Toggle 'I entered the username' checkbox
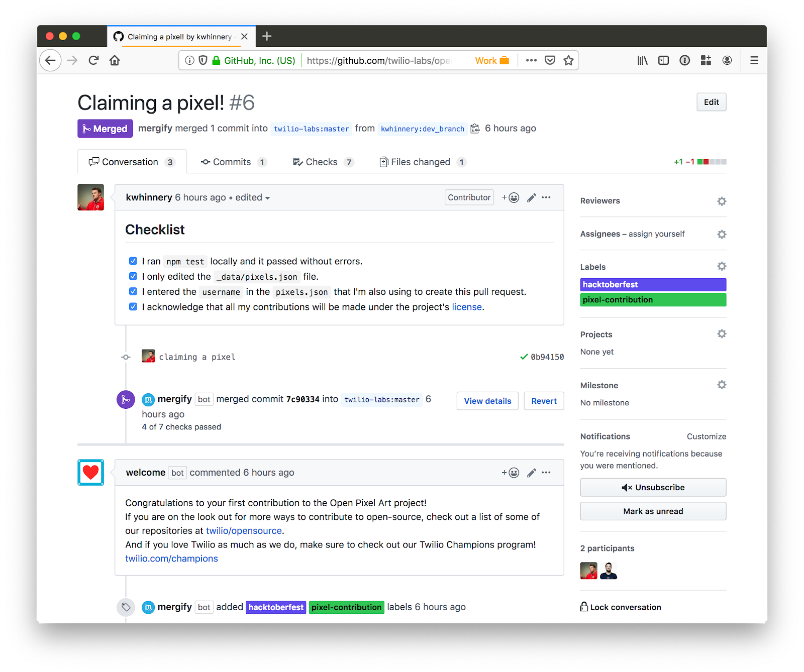This screenshot has height=672, width=804. (x=133, y=291)
